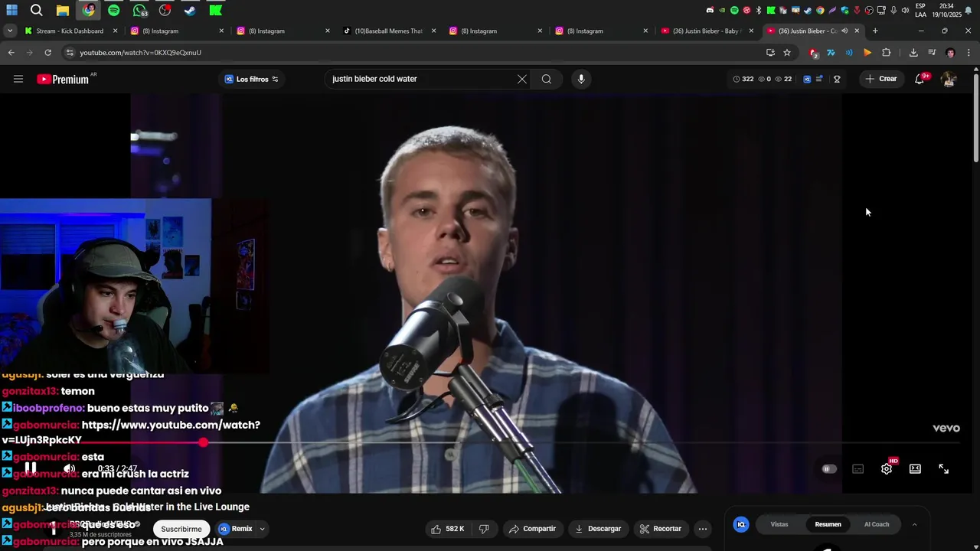View site information icon in address bar
980x551 pixels.
[70, 53]
